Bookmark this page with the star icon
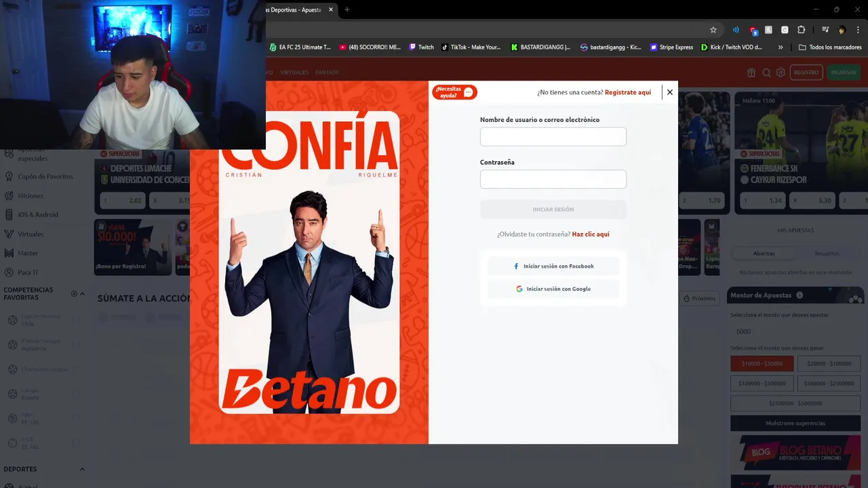This screenshot has height=488, width=868. tap(713, 30)
